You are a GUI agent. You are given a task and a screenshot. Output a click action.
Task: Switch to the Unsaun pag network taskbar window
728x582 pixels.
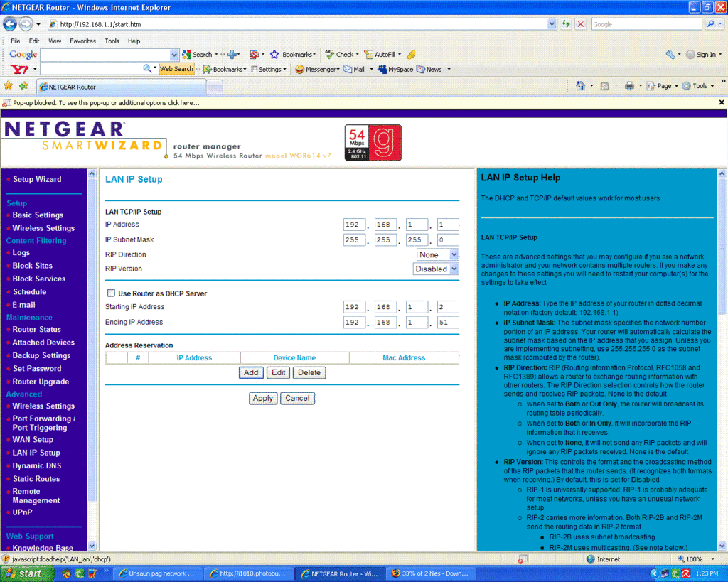point(158,574)
